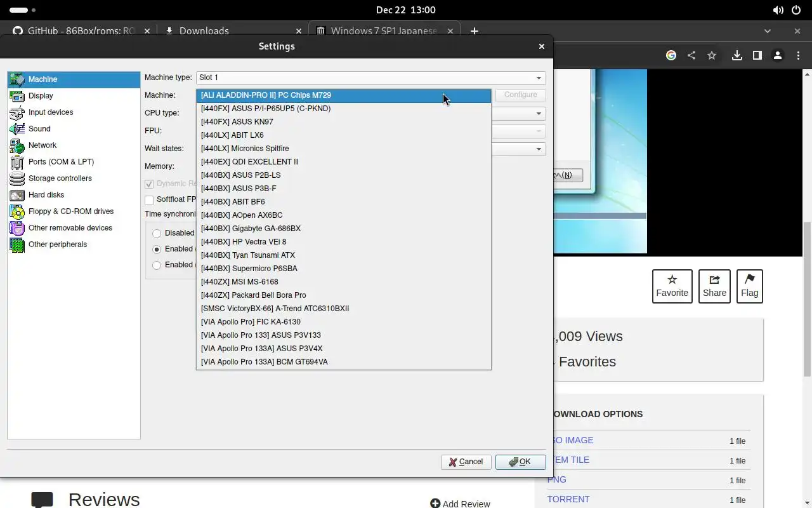Click the Windows 7 screenshot thumbnail
Image resolution: width=812 pixels, height=508 pixels.
tap(600, 161)
